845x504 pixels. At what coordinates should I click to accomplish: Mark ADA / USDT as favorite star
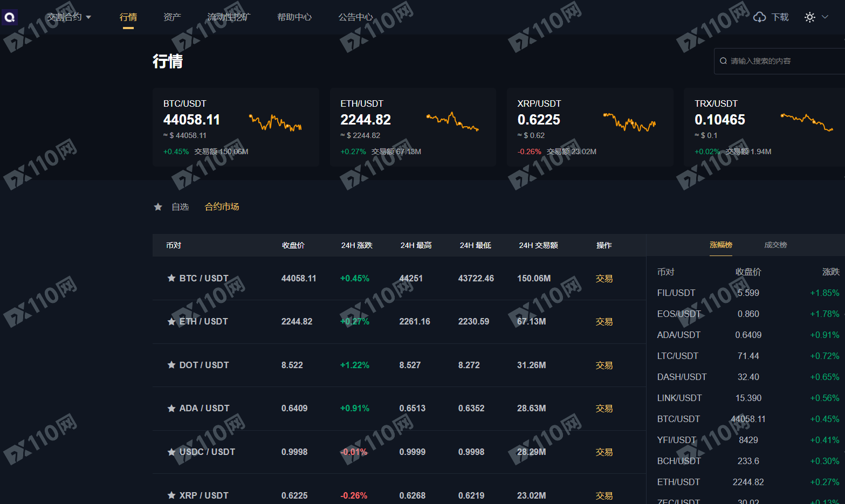point(171,409)
